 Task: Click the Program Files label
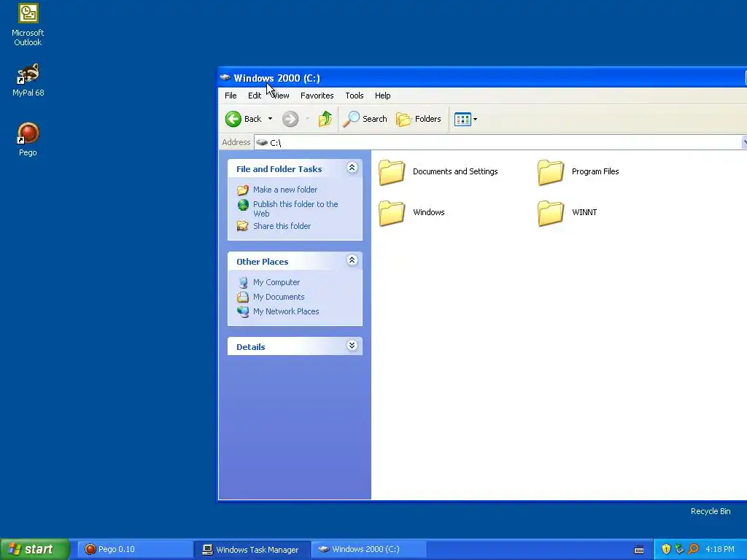595,171
